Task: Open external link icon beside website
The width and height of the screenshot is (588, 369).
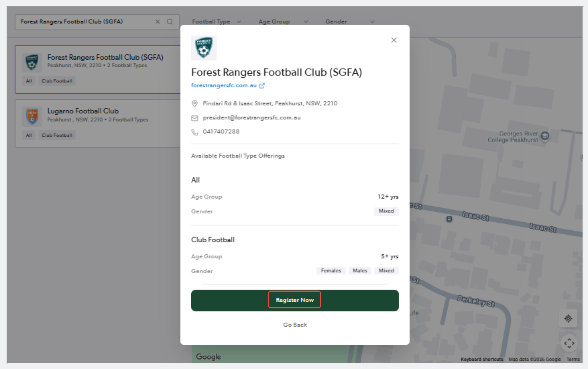Action: (262, 85)
